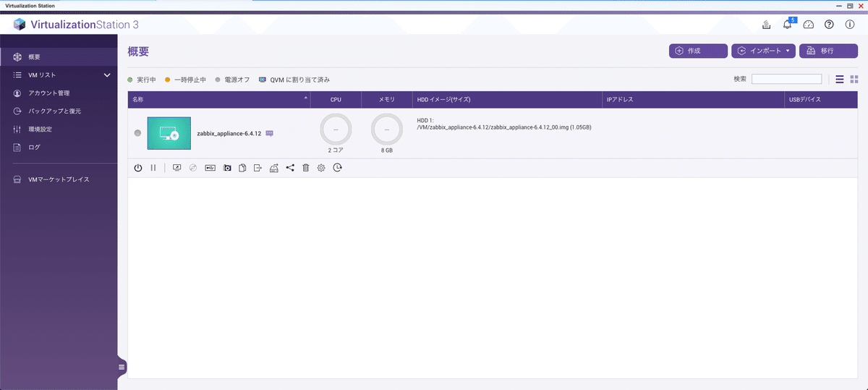Click the 移行 migrate button
This screenshot has width=868, height=390.
tap(828, 51)
